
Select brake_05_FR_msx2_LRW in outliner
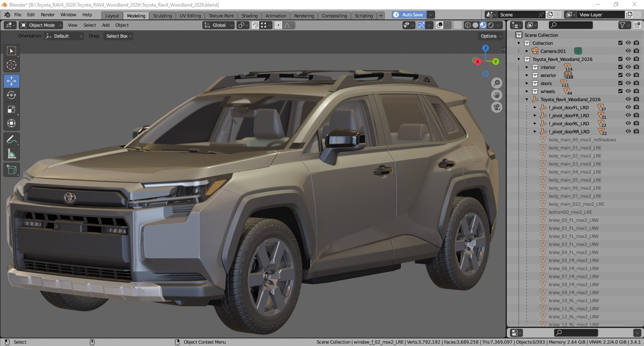click(574, 260)
